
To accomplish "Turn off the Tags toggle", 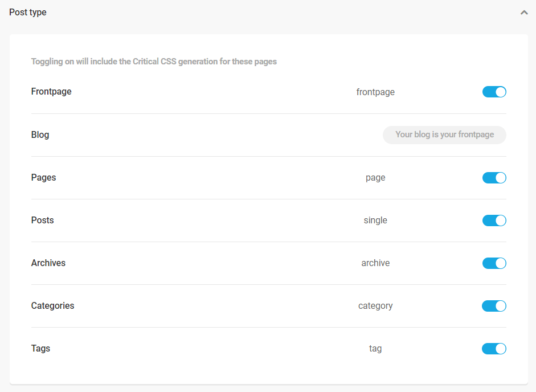I will (x=494, y=348).
